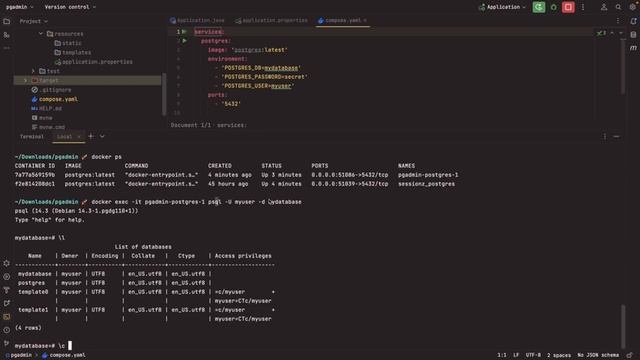
Task: Collapse the resources folder
Action: [41, 34]
